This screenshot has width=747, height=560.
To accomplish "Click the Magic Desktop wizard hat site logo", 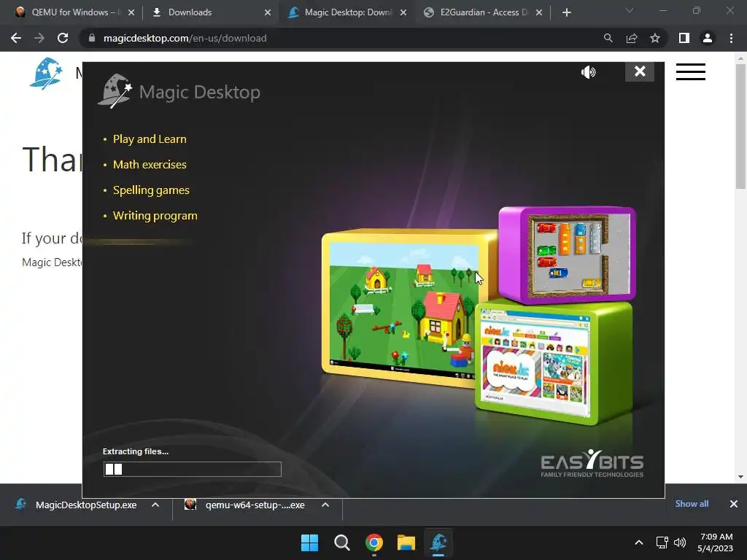I will [x=46, y=74].
